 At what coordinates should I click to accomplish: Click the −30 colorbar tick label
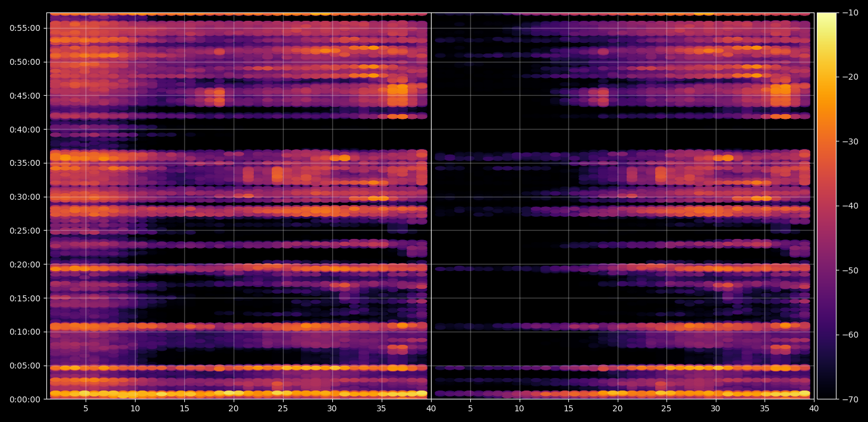tap(849, 141)
